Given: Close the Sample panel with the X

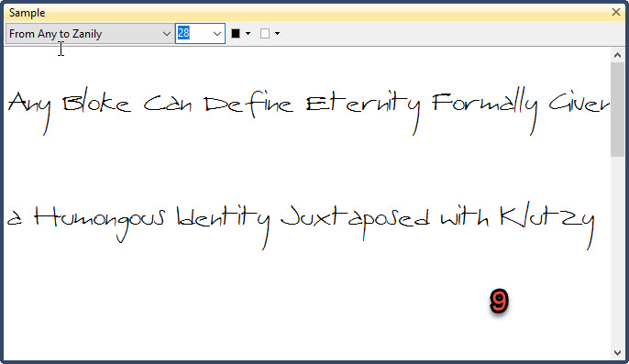Looking at the screenshot, I should [616, 12].
